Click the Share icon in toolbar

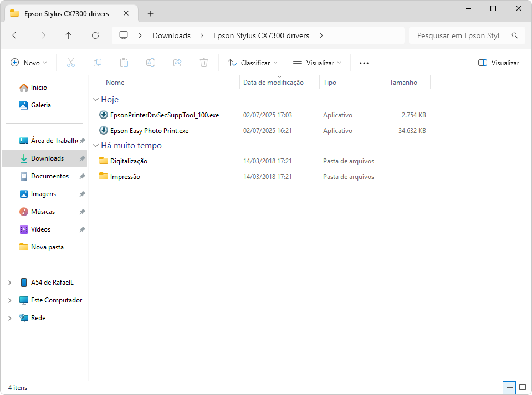tap(177, 63)
